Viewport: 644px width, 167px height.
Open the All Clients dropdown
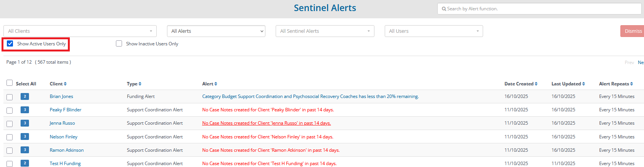coord(80,31)
